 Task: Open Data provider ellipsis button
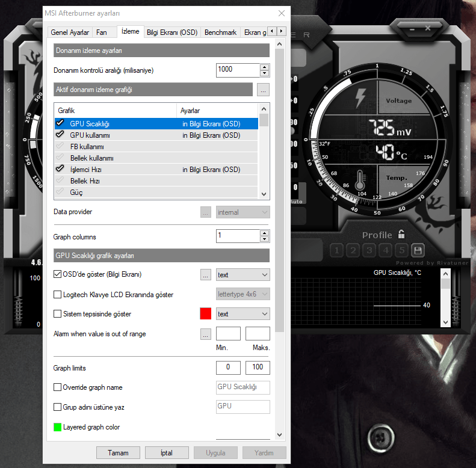click(206, 212)
